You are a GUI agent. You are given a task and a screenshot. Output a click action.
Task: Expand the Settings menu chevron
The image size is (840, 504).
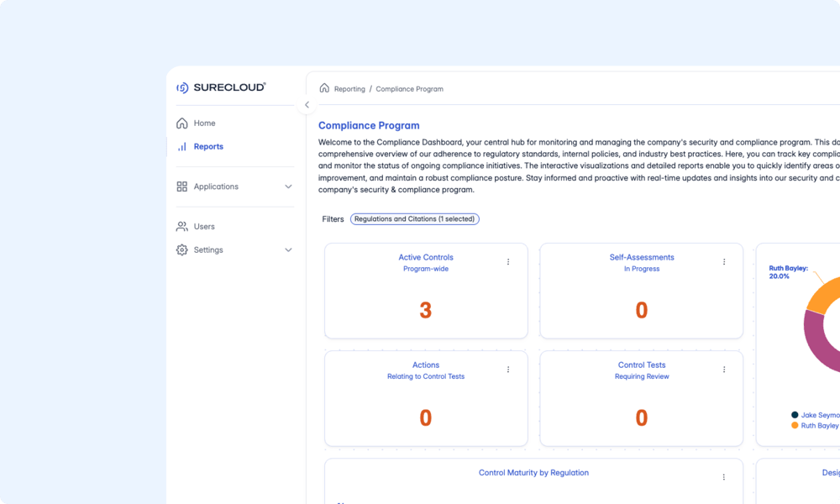(288, 250)
